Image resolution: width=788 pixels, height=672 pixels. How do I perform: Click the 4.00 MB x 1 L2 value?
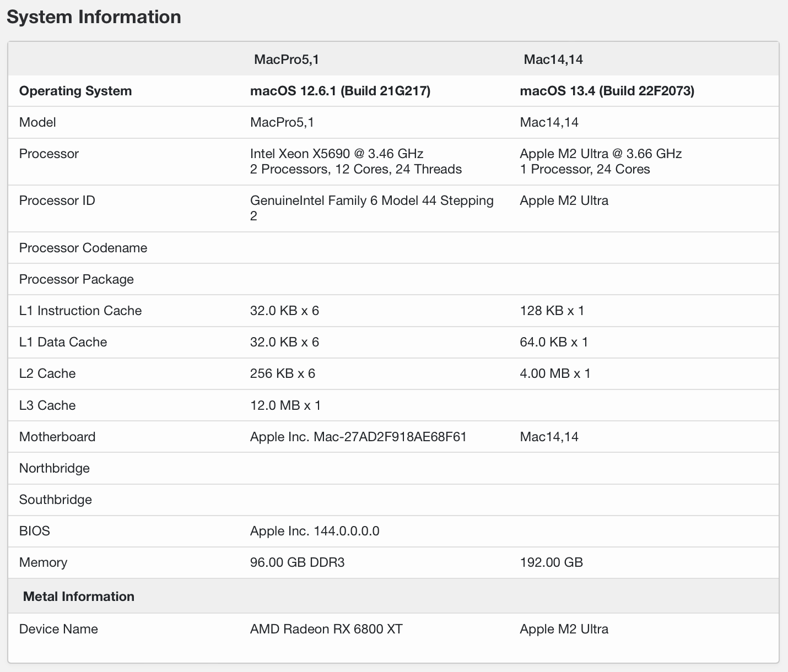(555, 373)
